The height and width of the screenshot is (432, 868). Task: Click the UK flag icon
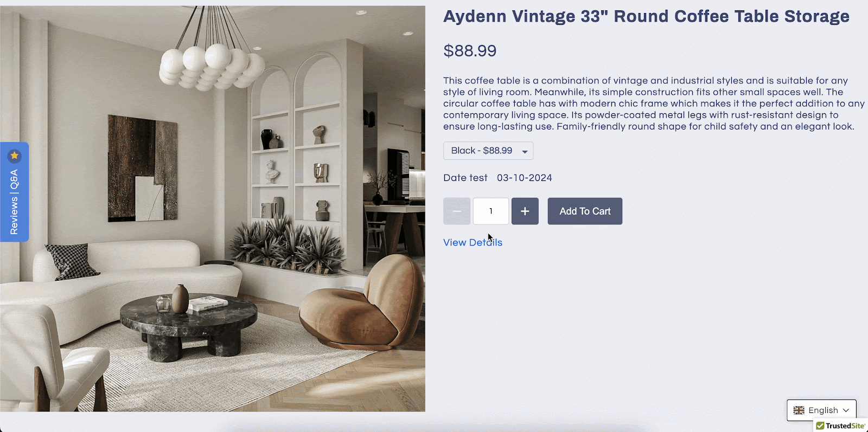799,410
